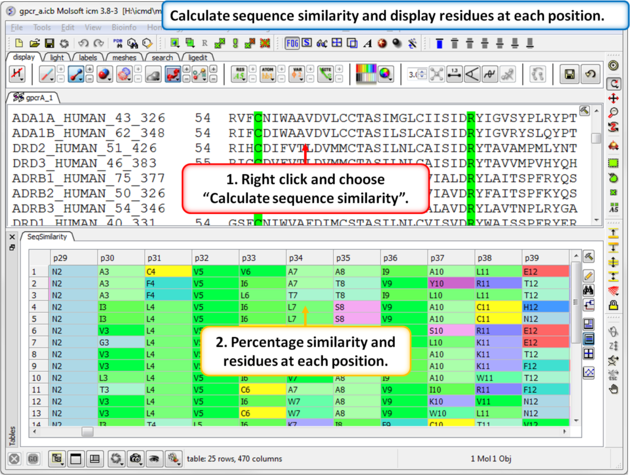
Task: Click the floppy disk save icon
Action: click(x=570, y=75)
